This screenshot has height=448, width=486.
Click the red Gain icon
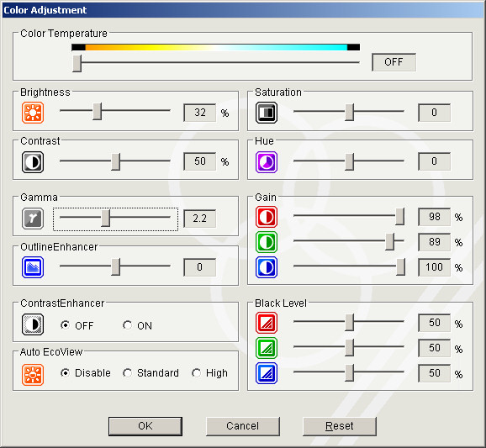pyautogui.click(x=267, y=217)
